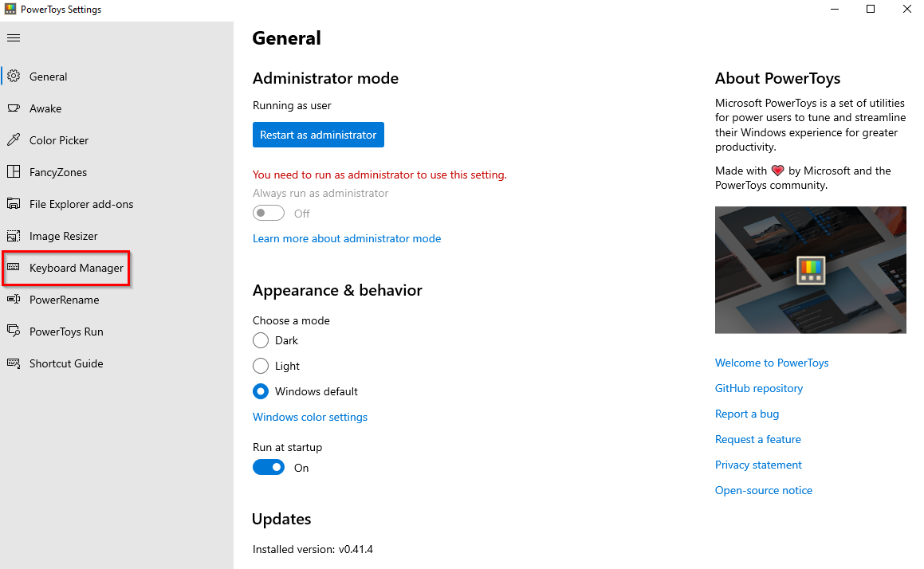924x569 pixels.
Task: Follow the GitHub repository link
Action: [759, 388]
